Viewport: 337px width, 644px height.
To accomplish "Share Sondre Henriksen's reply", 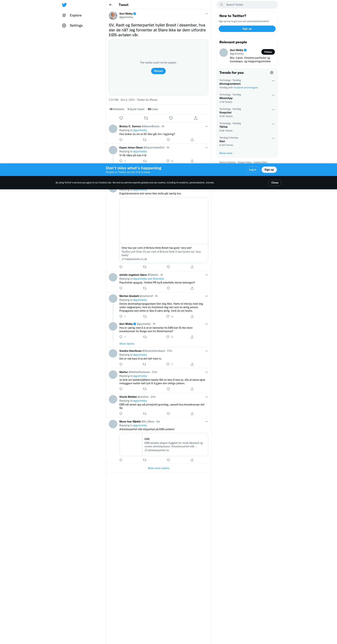I will click(192, 364).
